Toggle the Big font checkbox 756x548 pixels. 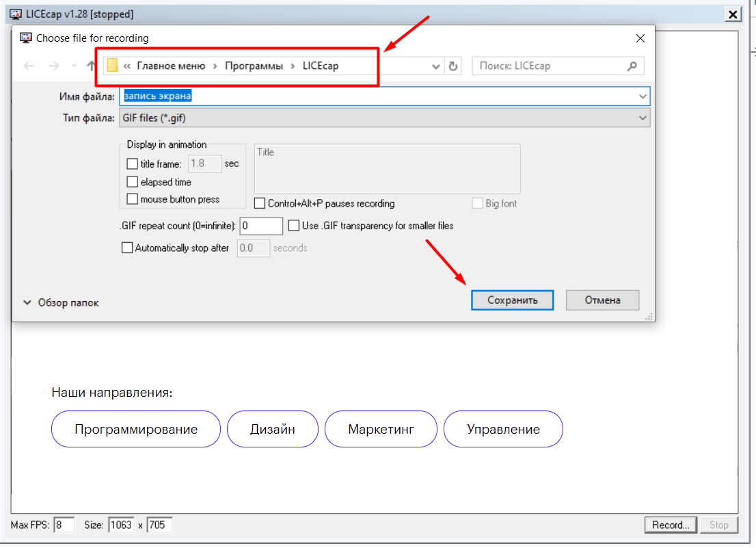[x=477, y=203]
